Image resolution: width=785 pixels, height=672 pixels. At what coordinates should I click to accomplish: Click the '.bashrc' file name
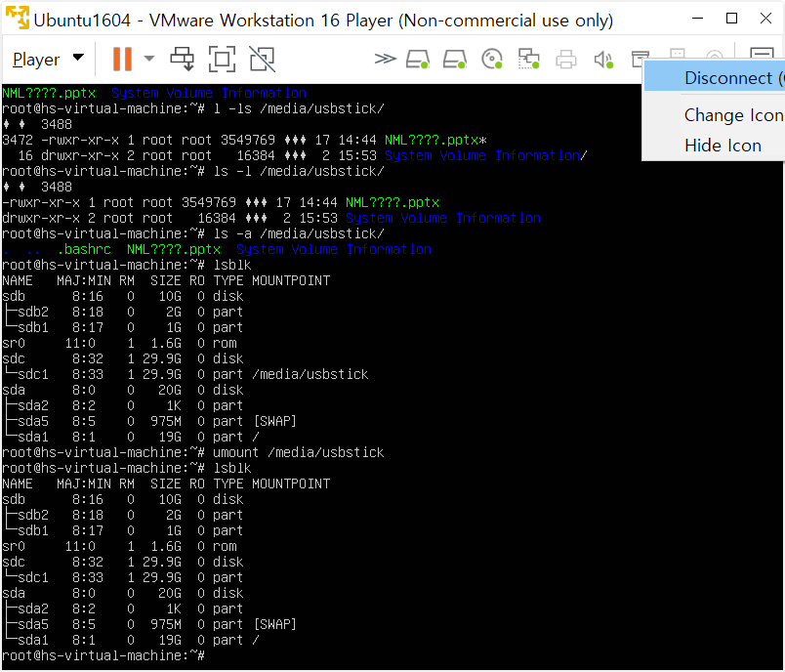point(84,249)
